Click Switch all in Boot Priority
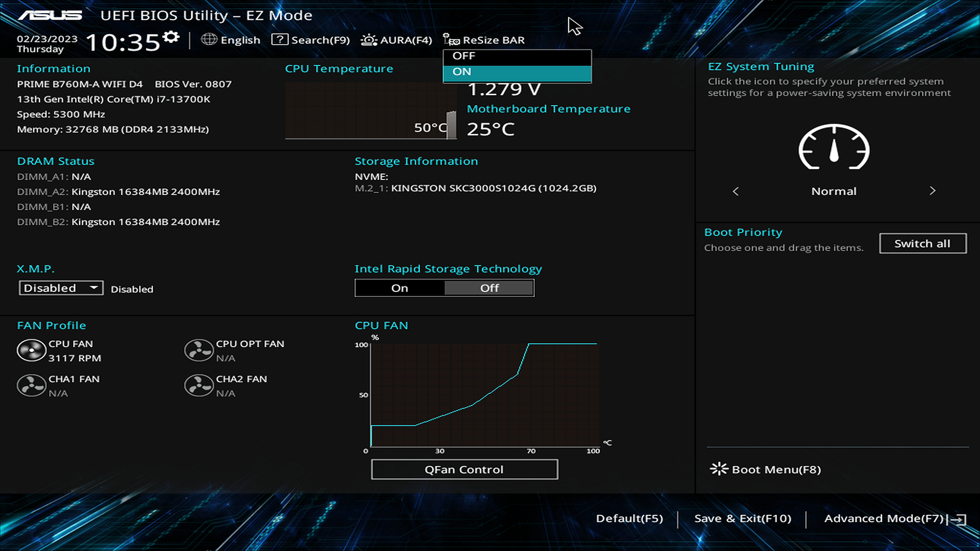980x551 pixels. pos(922,244)
